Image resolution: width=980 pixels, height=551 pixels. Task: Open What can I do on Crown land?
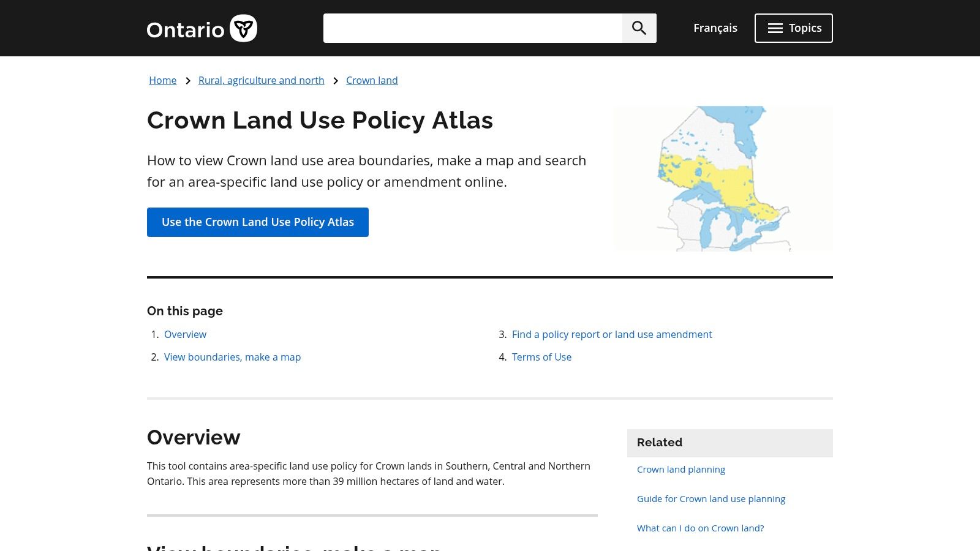700,528
